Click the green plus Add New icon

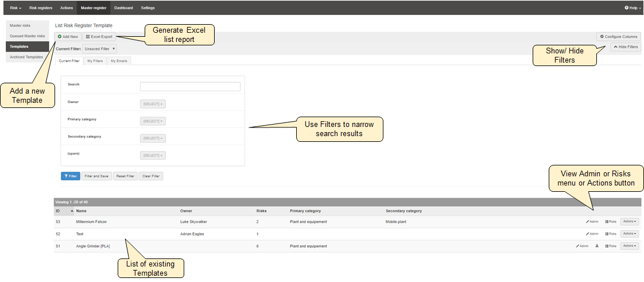[x=60, y=37]
